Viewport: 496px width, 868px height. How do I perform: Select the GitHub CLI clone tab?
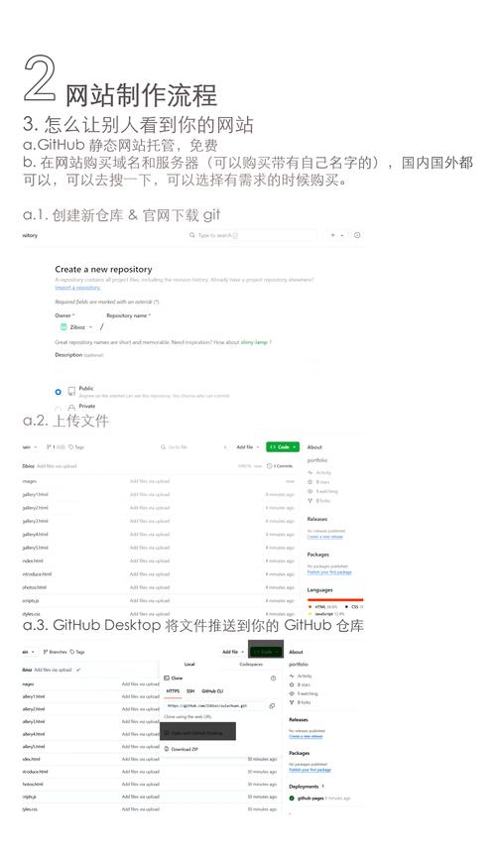click(212, 690)
